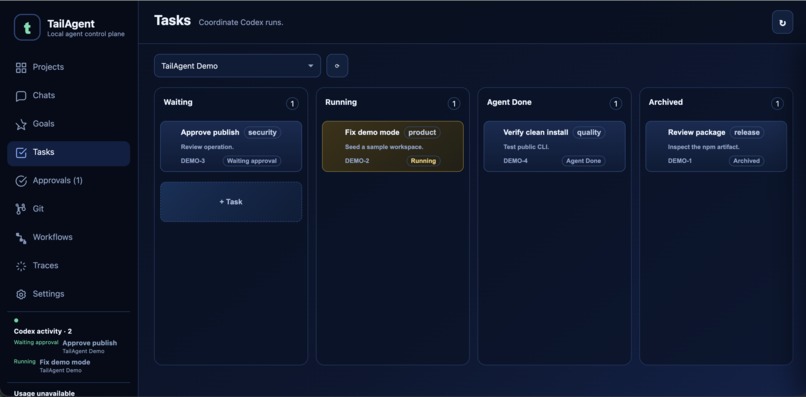
Task: Open Approvals (1) page
Action: point(68,181)
